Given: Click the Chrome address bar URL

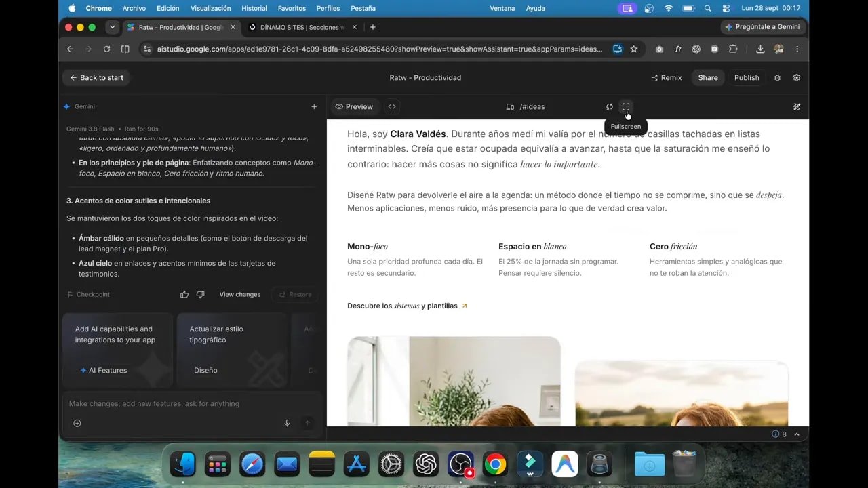Looking at the screenshot, I should (x=378, y=49).
